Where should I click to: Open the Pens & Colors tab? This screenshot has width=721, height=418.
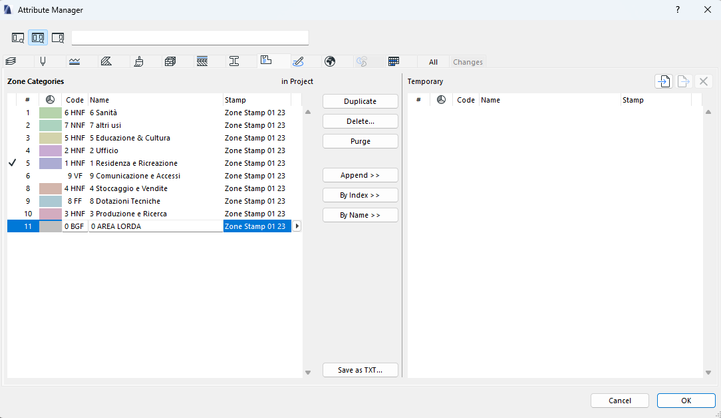[43, 61]
